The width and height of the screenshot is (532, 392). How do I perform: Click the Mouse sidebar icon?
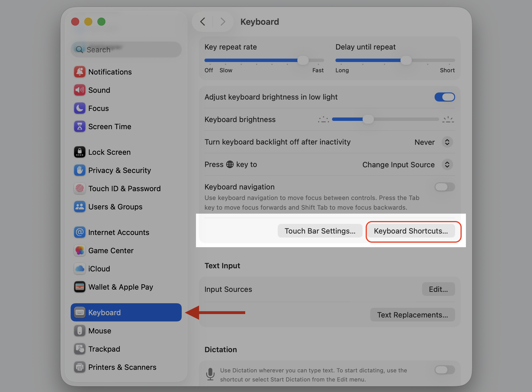point(80,331)
